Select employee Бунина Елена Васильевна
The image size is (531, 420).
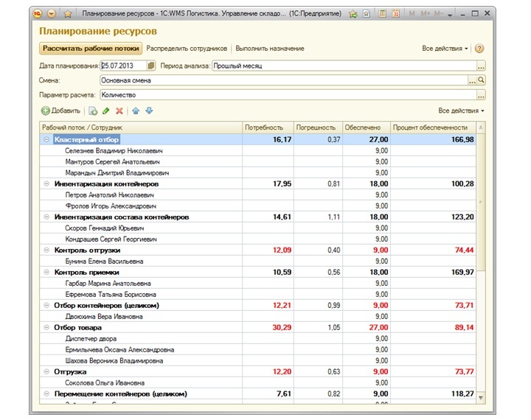pos(104,262)
